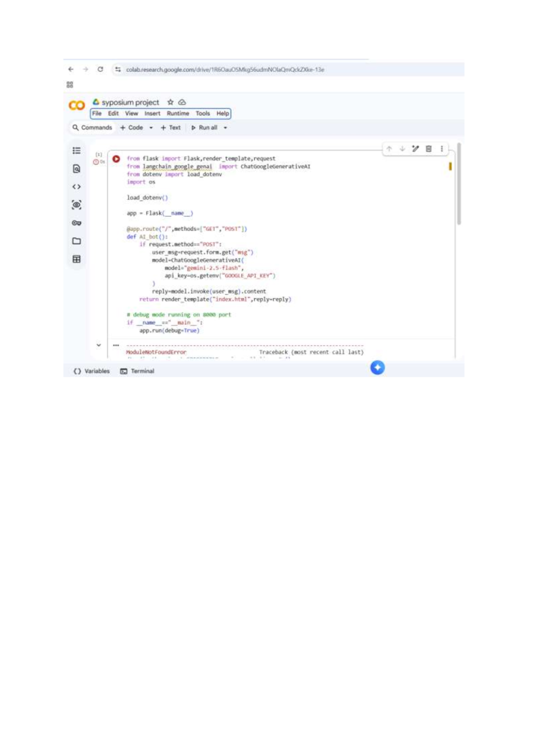Open the Runtime menu
Image resolution: width=535 pixels, height=756 pixels.
click(x=178, y=114)
